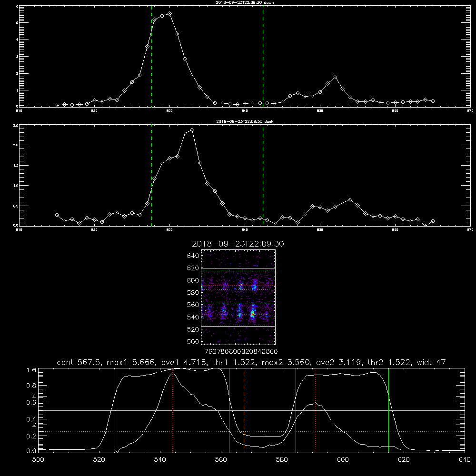
Task: Click the x-axis label '620' of the bottom plot
Action: 404,460
